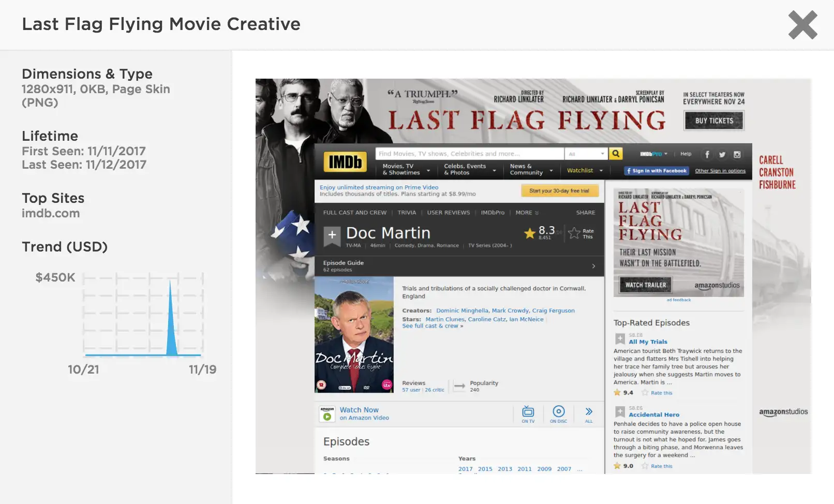Click the trend chart spike

(x=171, y=317)
